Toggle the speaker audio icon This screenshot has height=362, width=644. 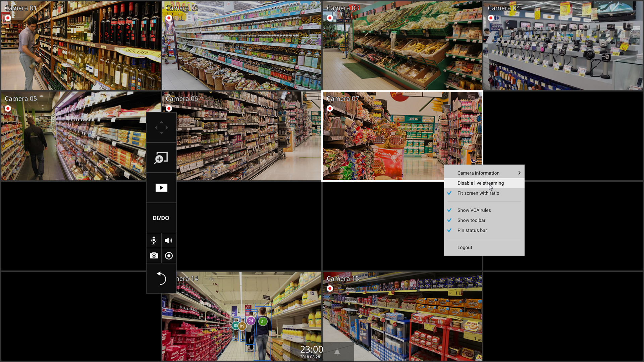coord(169,240)
